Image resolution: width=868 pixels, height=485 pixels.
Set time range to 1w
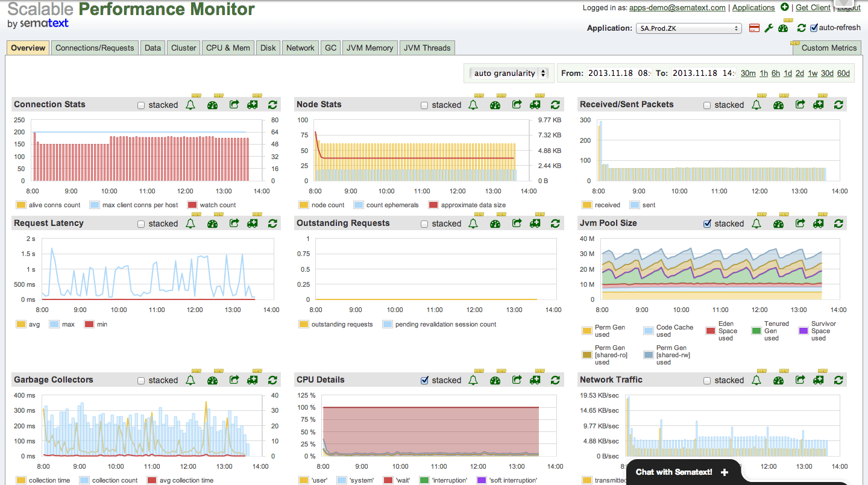pos(813,74)
